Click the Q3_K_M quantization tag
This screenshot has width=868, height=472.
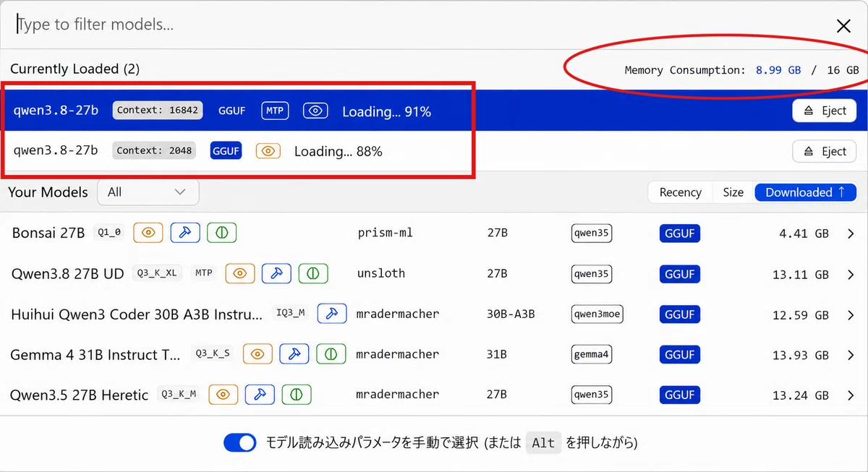click(179, 395)
